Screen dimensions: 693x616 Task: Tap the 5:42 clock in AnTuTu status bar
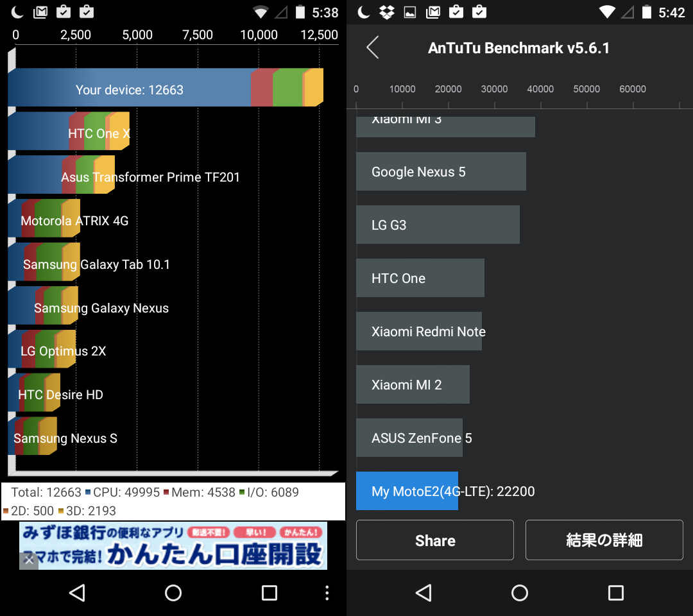point(672,12)
